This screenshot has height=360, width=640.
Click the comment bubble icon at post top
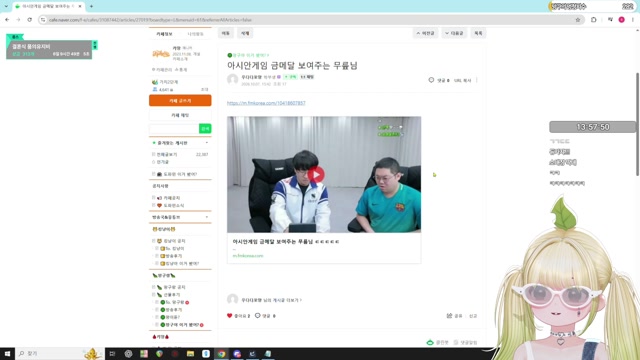[x=431, y=80]
